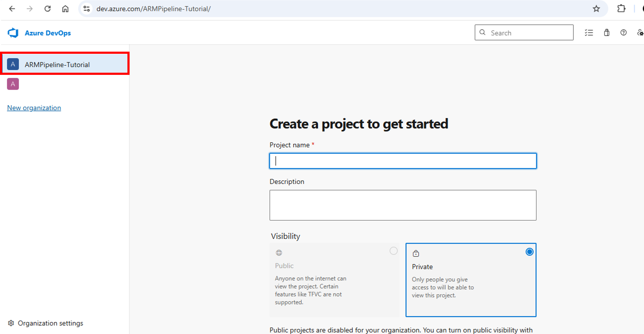Click the ARMPipeline-Tutorial organization avatar
Screen dimensions: 644x334
click(13, 64)
